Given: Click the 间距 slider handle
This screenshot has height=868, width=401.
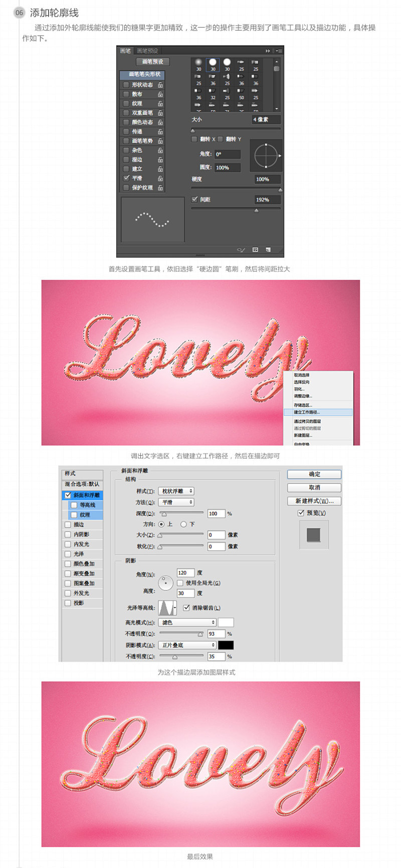Looking at the screenshot, I should 256,211.
